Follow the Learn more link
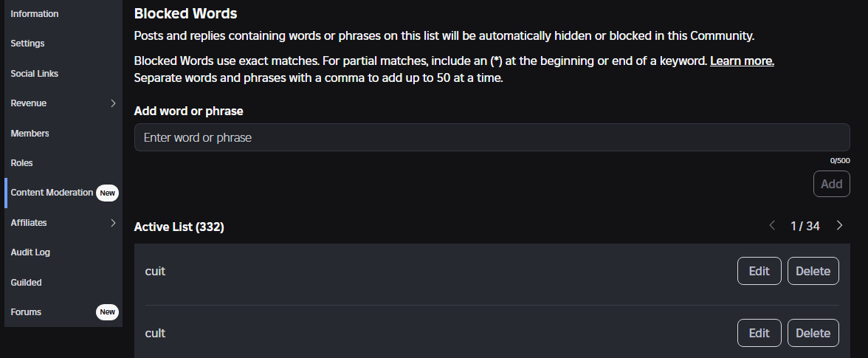Image resolution: width=868 pixels, height=358 pixels. [742, 61]
